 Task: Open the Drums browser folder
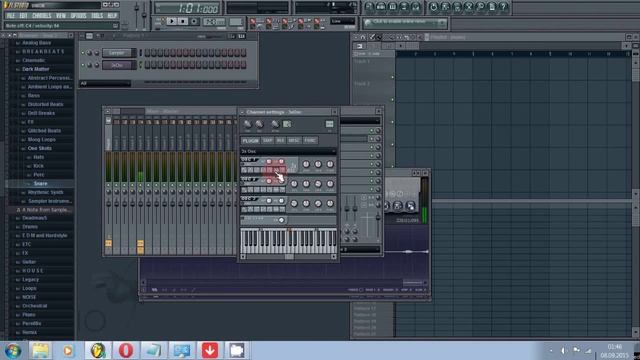(30, 227)
